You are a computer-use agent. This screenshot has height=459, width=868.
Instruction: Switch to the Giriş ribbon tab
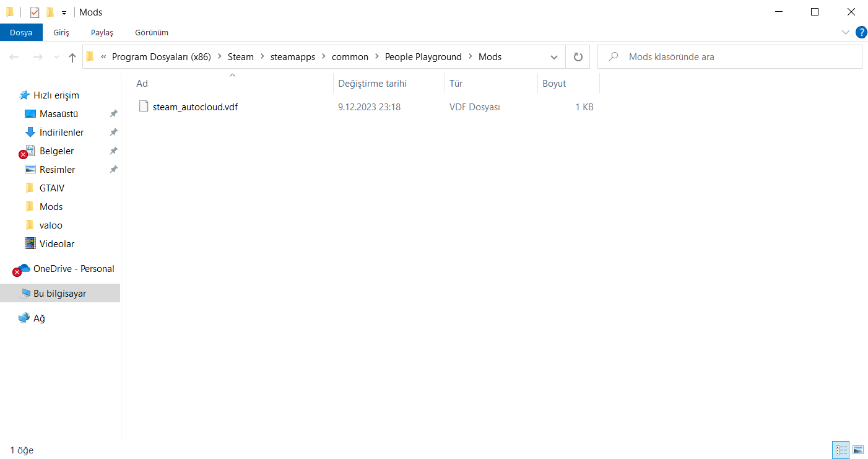pos(61,32)
